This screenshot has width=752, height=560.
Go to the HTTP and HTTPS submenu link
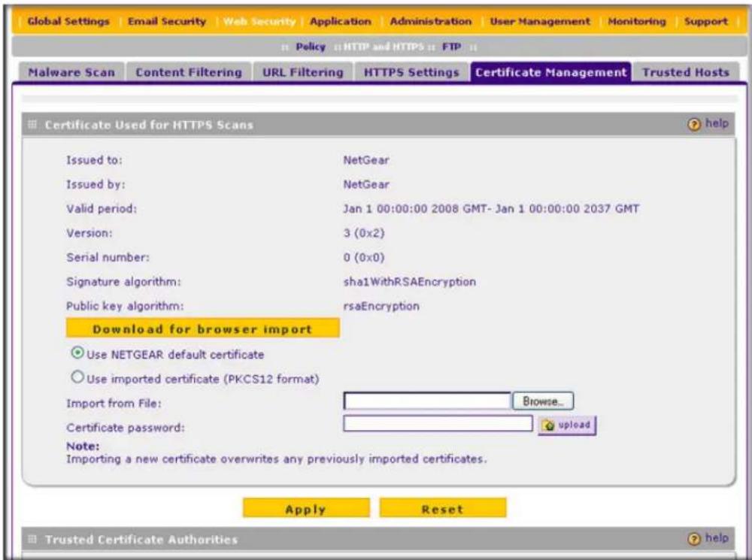(384, 47)
